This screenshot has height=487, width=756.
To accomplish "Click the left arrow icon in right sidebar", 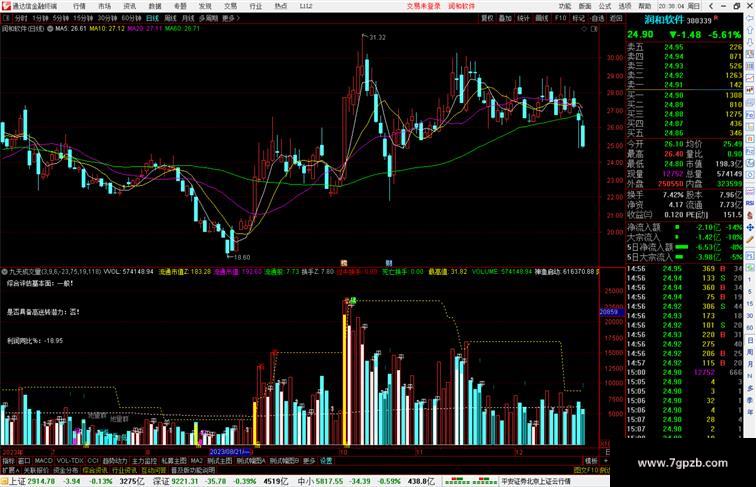I will [750, 18].
